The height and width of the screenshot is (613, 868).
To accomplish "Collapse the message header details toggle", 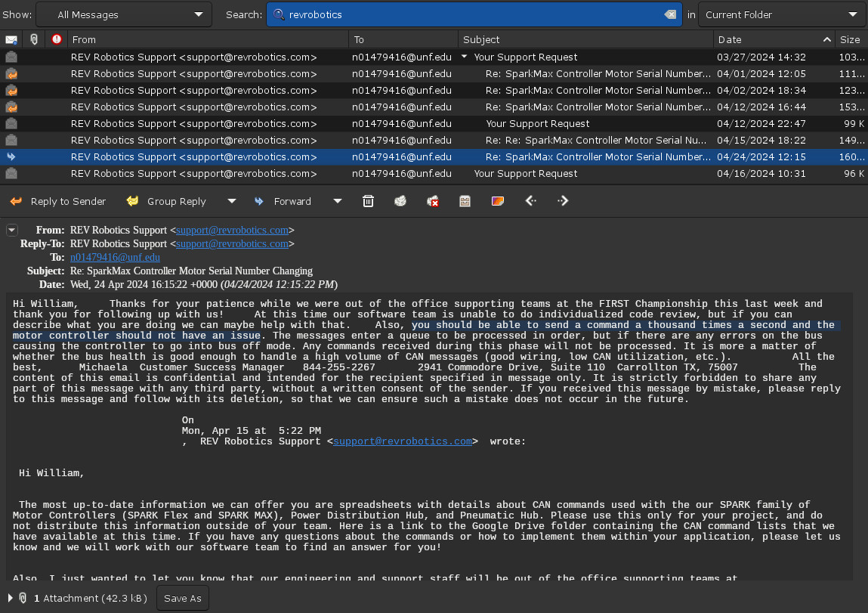I will 12,230.
